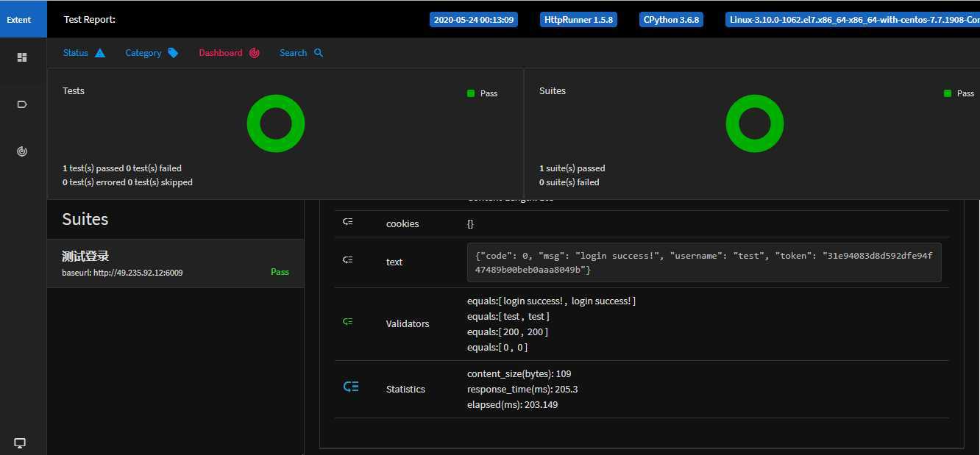Click the Validators label

(408, 323)
